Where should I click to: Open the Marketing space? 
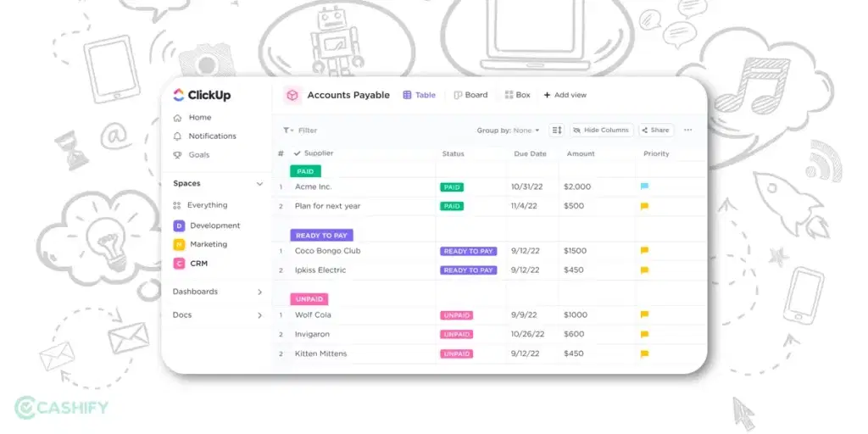point(209,244)
